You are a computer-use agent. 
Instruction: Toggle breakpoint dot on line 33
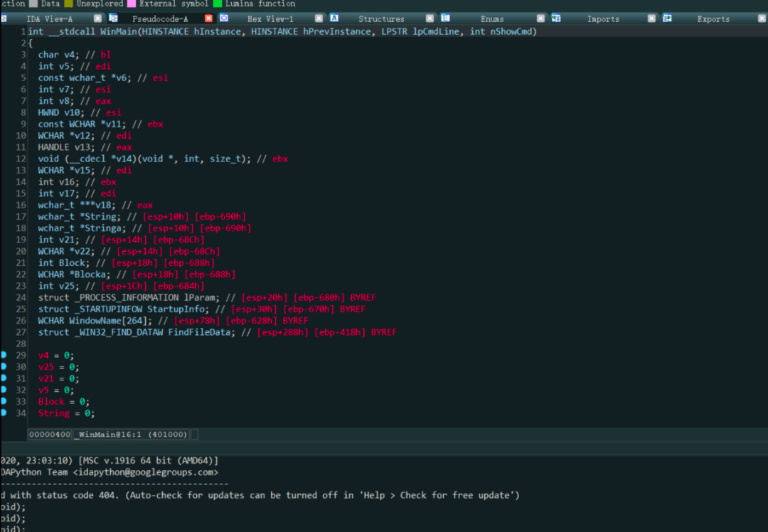pos(4,401)
